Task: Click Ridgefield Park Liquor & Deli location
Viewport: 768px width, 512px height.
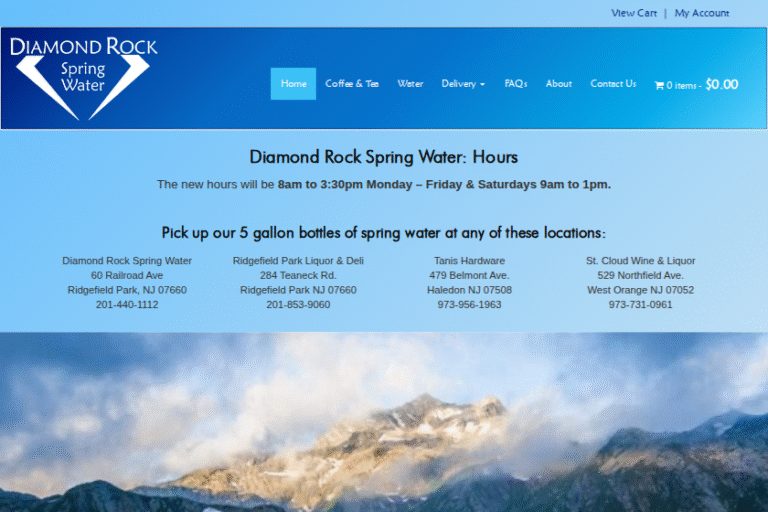Action: 298,261
